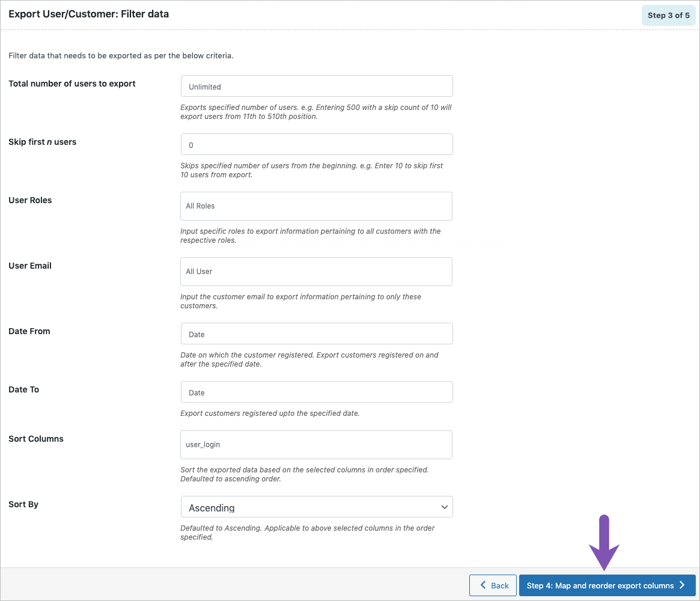Click the forward chevron icon on Step 4 button
The width and height of the screenshot is (700, 601).
point(683,585)
